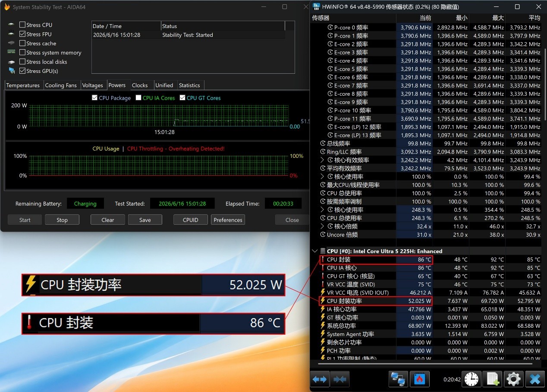Click the Save button
The height and width of the screenshot is (392, 547).
pos(145,220)
